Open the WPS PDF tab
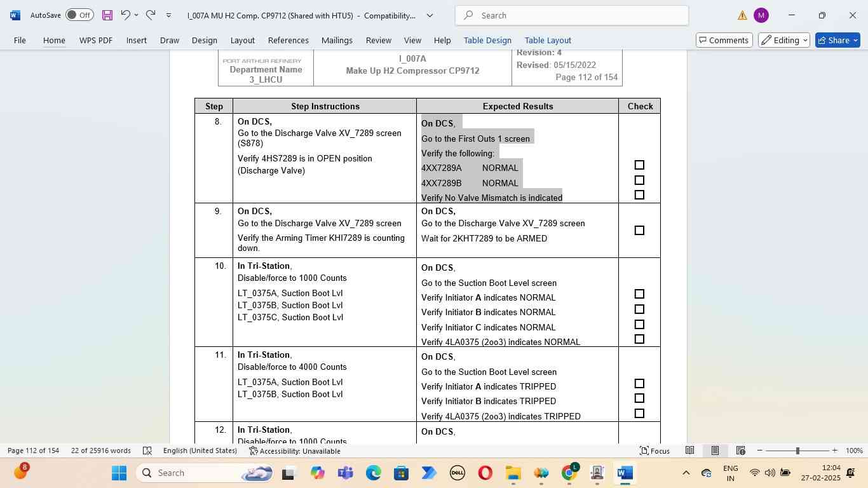 [96, 40]
